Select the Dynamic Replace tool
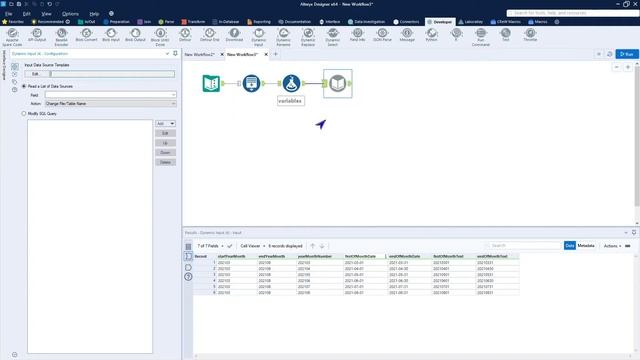The image size is (640, 360). click(x=308, y=37)
